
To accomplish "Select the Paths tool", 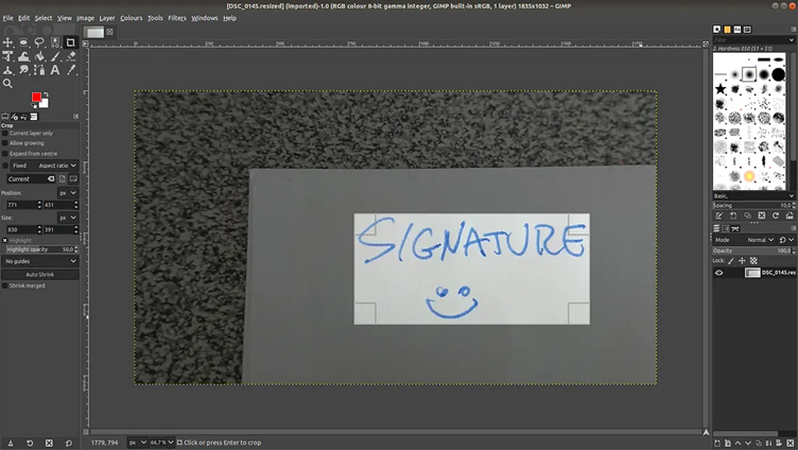I will click(39, 70).
